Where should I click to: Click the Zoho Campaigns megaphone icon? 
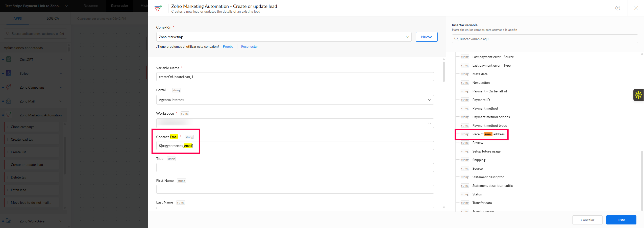(9, 87)
